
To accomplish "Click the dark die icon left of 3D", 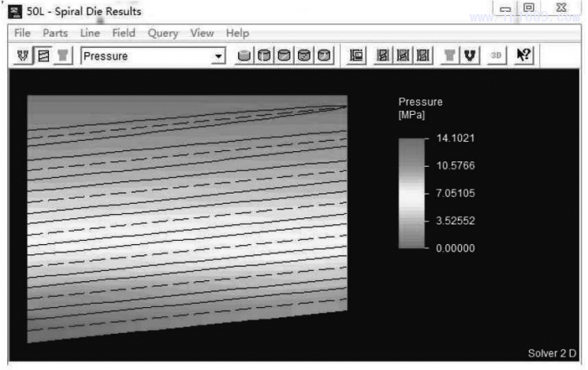I will tap(469, 56).
